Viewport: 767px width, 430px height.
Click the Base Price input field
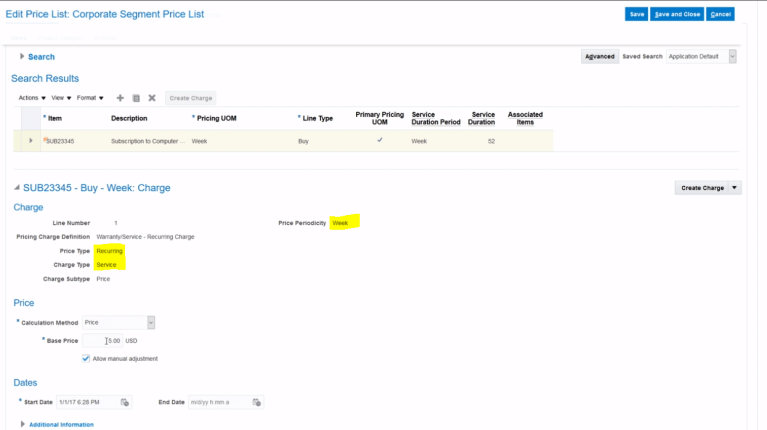[103, 341]
